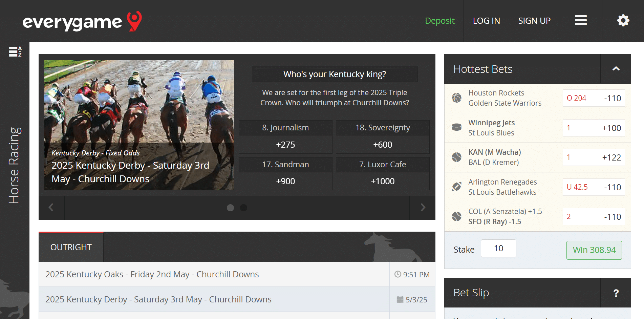The width and height of the screenshot is (644, 319).
Task: Click the Stake input field
Action: [498, 248]
